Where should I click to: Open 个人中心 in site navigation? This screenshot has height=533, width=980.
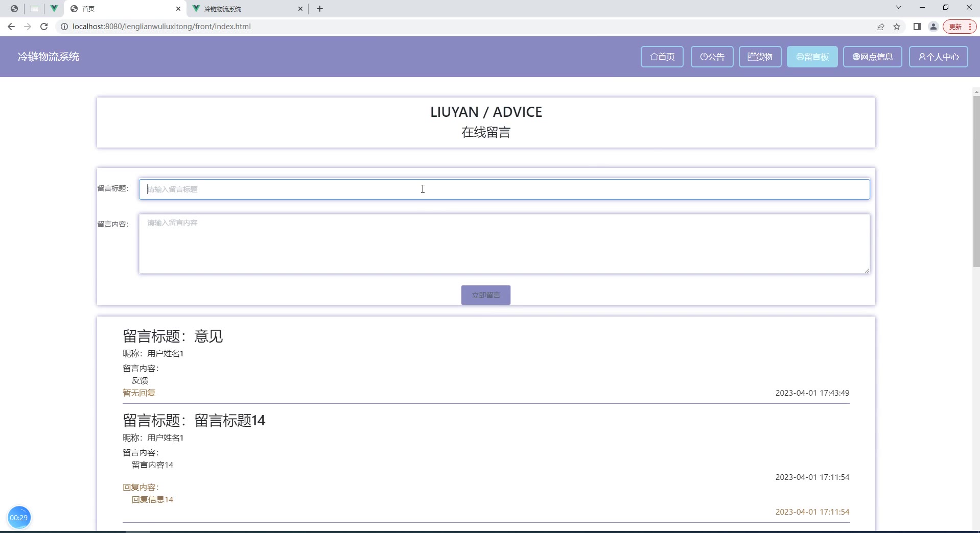pyautogui.click(x=939, y=57)
